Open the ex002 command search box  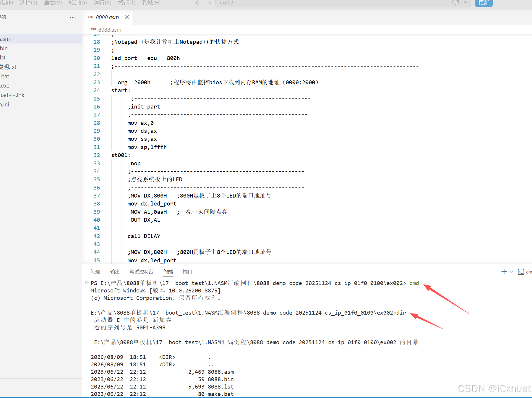coord(332,3)
